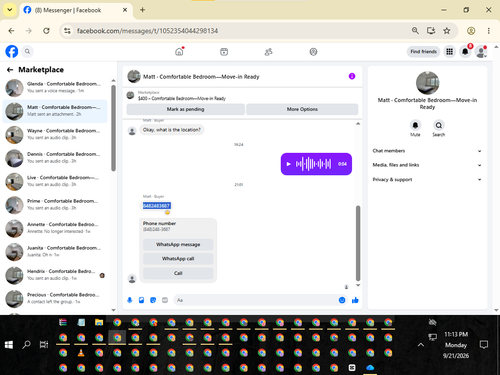This screenshot has width=500, height=375.
Task: Click Find friends button
Action: click(x=423, y=52)
